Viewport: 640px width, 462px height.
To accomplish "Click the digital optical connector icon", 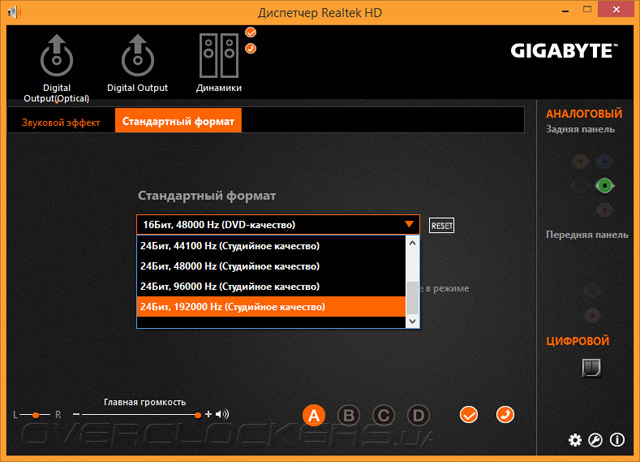I will click(591, 368).
